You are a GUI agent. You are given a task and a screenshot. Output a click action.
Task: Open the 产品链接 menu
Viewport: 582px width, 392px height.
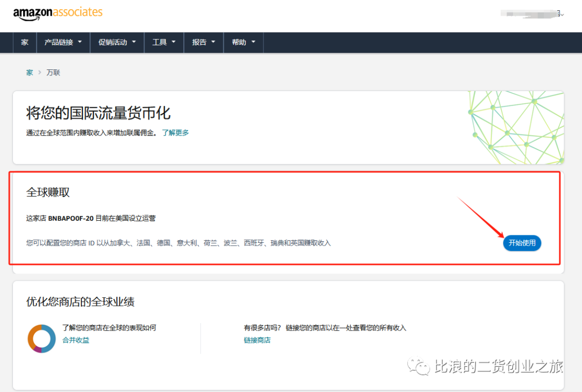coord(63,43)
